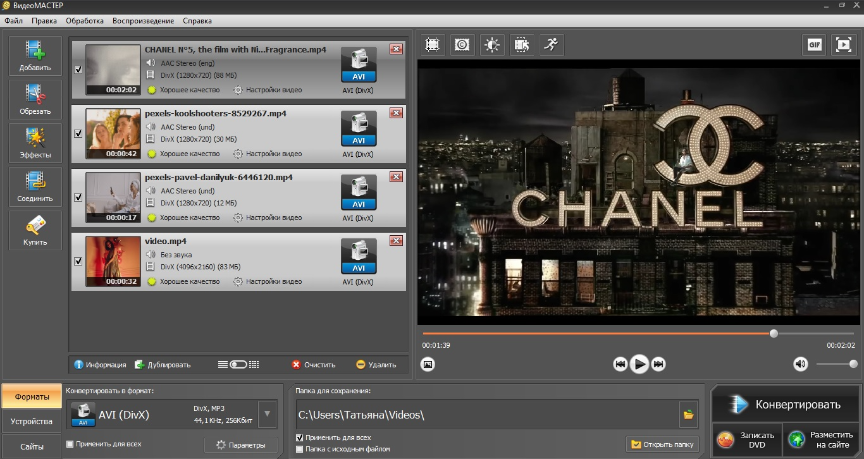
Task: Open the Обрезать trim tool
Action: point(35,99)
